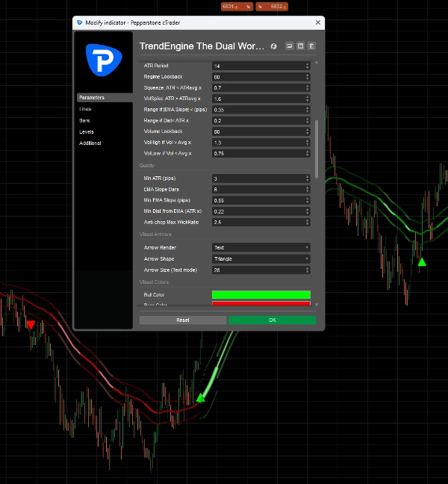Click the 'TrendEngine The Dual Wor...' title text
Image resolution: width=448 pixels, height=484 pixels.
pyautogui.click(x=202, y=46)
